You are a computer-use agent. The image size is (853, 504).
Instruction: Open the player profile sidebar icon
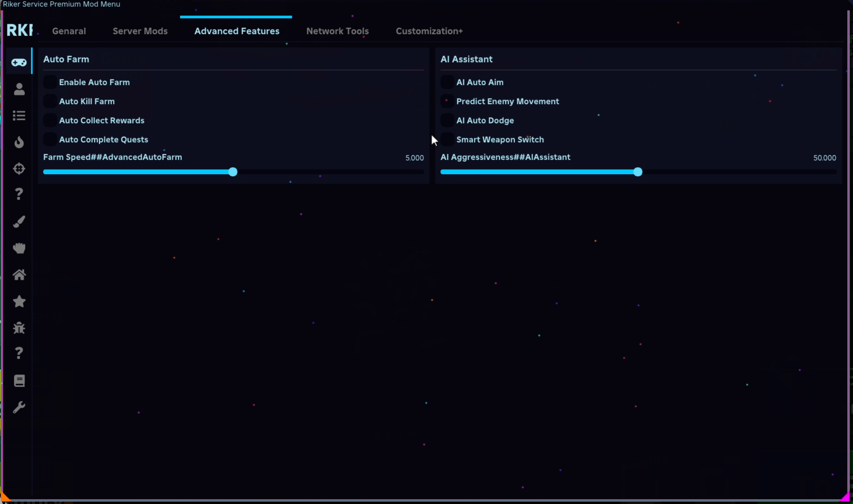click(19, 89)
